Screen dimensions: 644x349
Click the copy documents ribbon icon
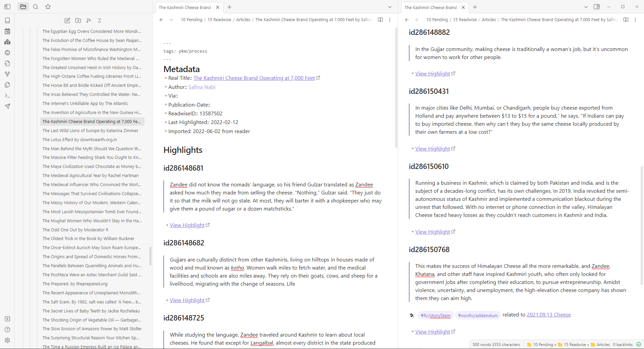click(7, 85)
